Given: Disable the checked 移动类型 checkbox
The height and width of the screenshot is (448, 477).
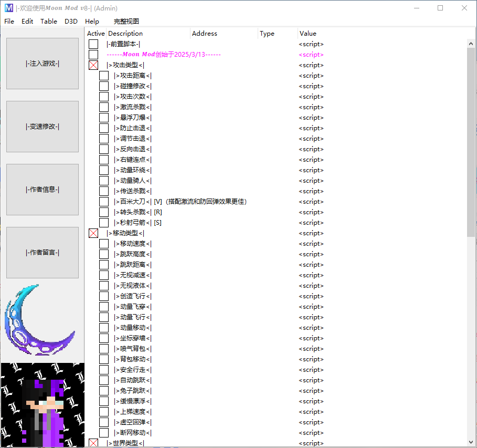Looking at the screenshot, I should tap(93, 233).
